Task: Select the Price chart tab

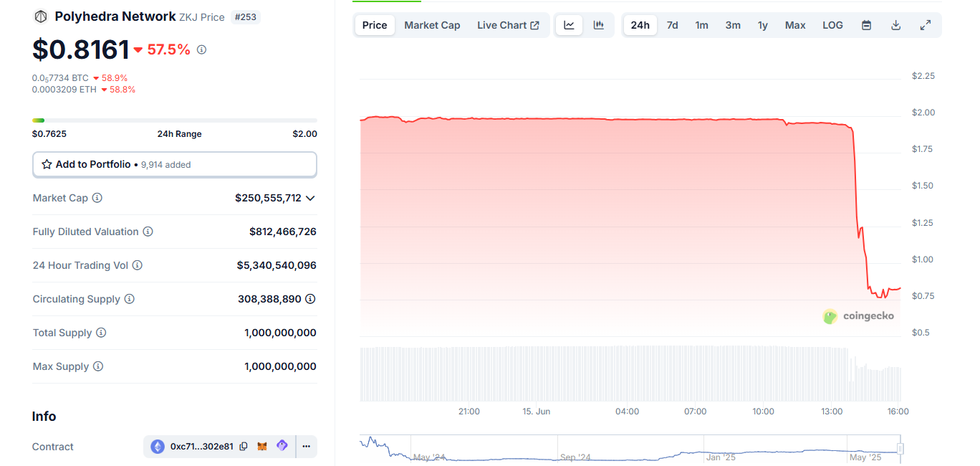Action: (x=375, y=25)
